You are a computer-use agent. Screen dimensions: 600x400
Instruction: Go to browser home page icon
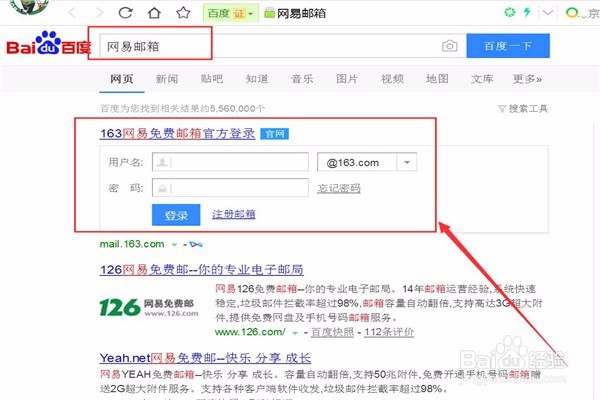pyautogui.click(x=154, y=13)
